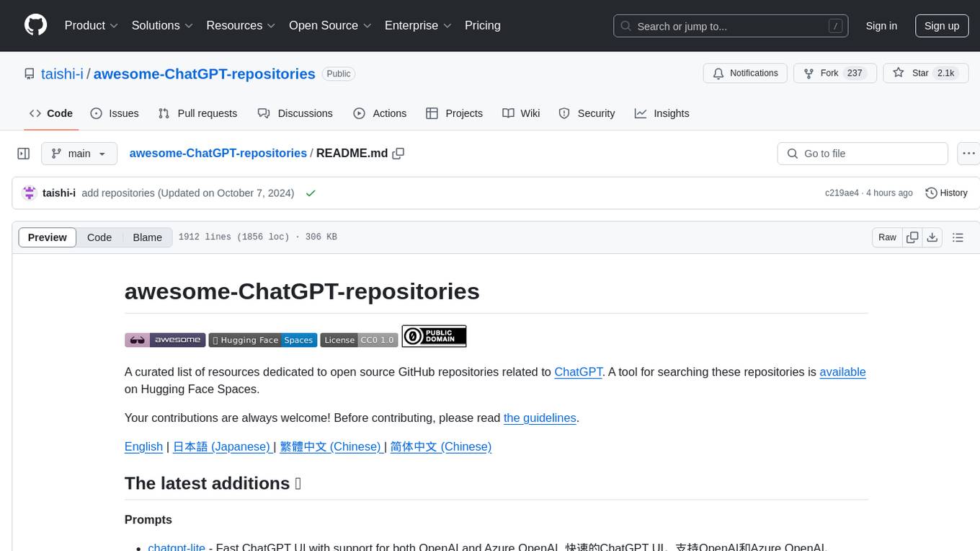
Task: View the commit check status checkmark
Action: click(311, 193)
